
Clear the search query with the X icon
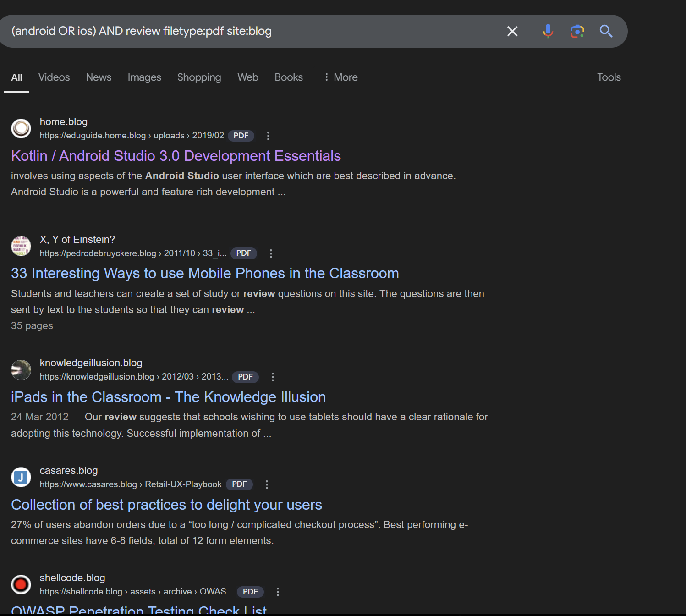pos(512,31)
